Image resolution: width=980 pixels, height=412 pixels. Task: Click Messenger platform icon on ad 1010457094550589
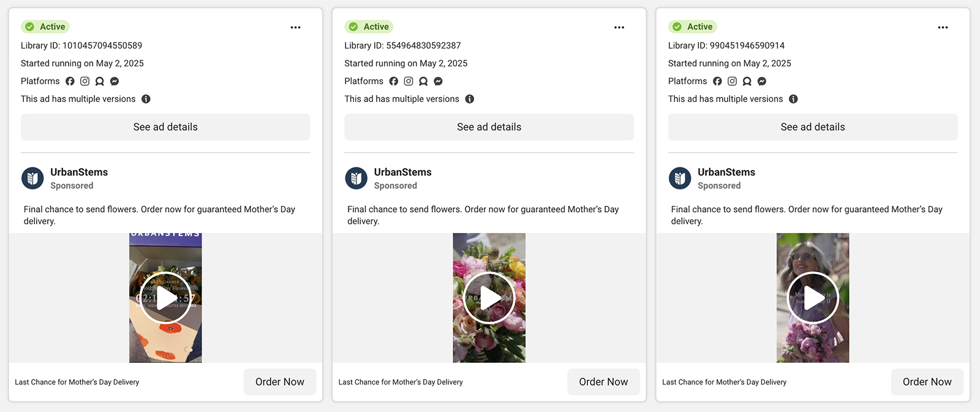tap(115, 81)
